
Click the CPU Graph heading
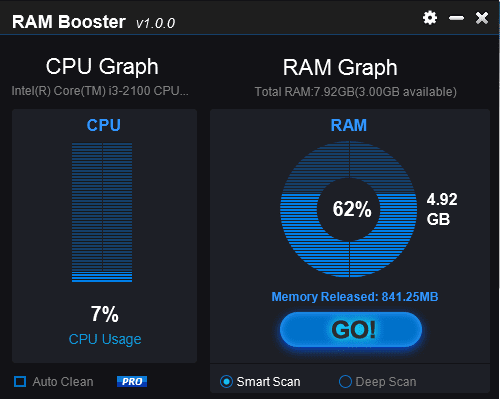click(102, 67)
